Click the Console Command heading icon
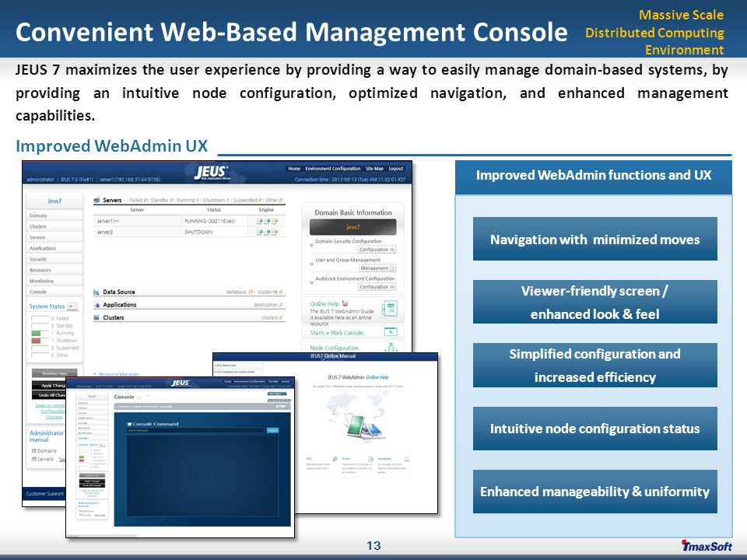Viewport: 747px width, 560px height. [128, 424]
